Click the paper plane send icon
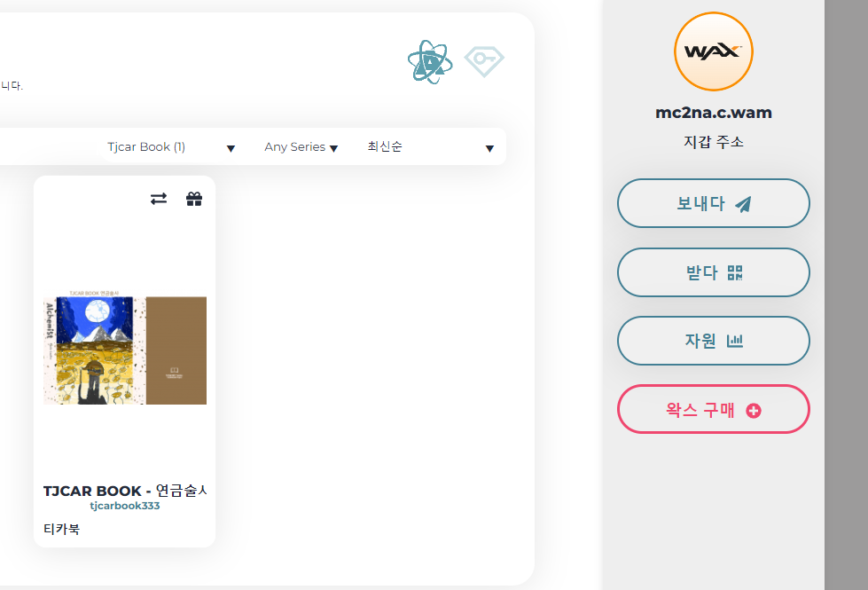 [744, 204]
